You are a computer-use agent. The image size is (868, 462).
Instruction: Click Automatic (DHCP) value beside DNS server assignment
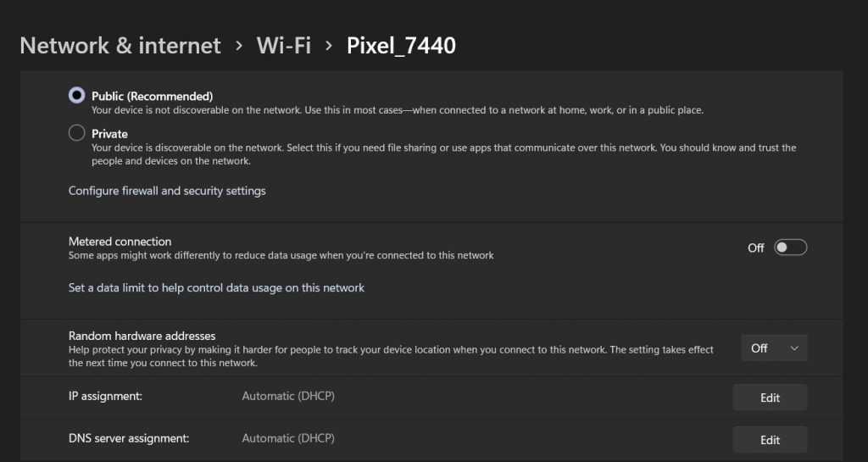pyautogui.click(x=288, y=438)
